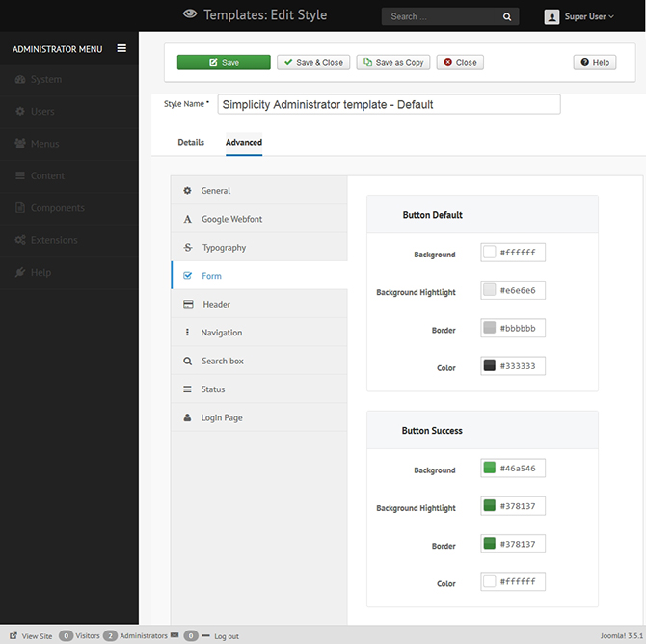Click the Style Name text field

[x=389, y=104]
